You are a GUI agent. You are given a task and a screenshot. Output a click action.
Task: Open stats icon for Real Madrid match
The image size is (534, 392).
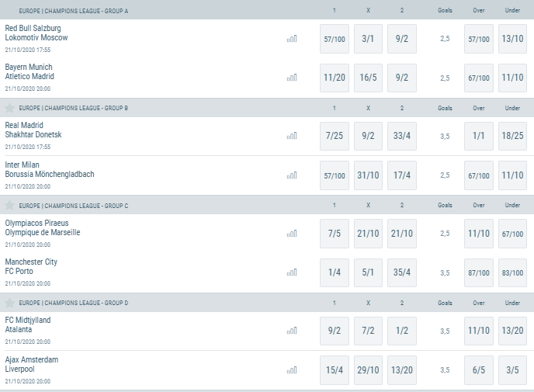point(292,136)
